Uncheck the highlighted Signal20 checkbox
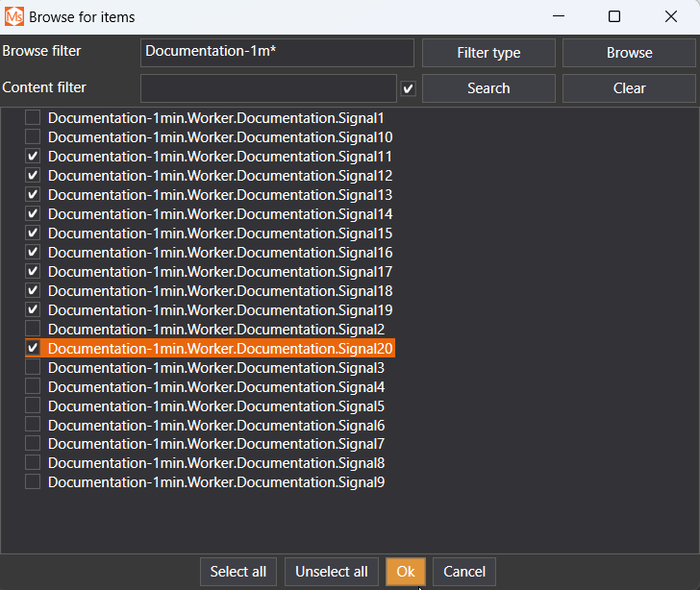The width and height of the screenshot is (700, 590). 33,348
